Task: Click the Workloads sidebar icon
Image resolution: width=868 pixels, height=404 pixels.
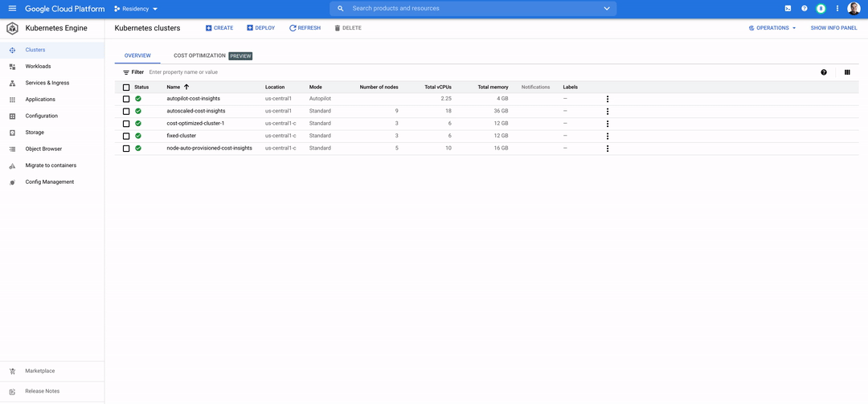Action: [x=12, y=67]
